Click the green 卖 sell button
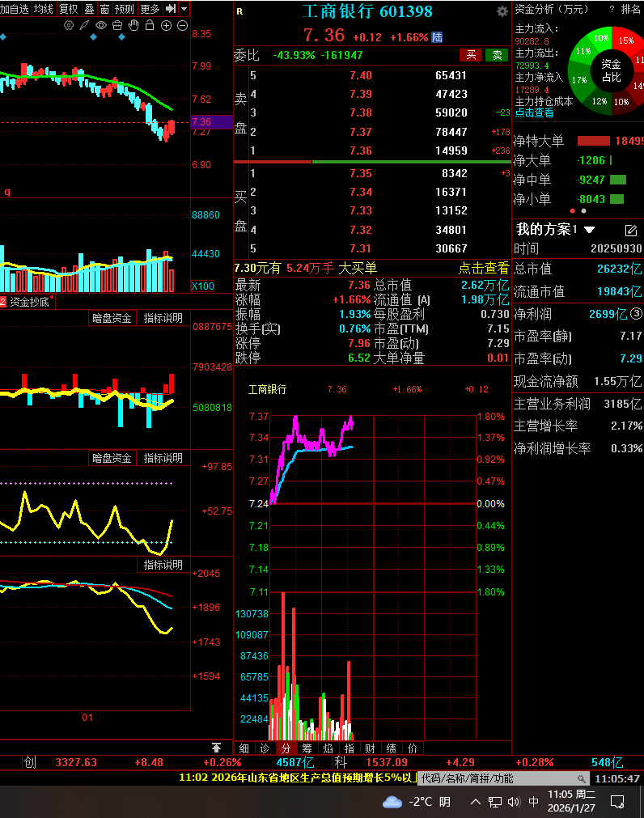644x818 pixels. 497,55
